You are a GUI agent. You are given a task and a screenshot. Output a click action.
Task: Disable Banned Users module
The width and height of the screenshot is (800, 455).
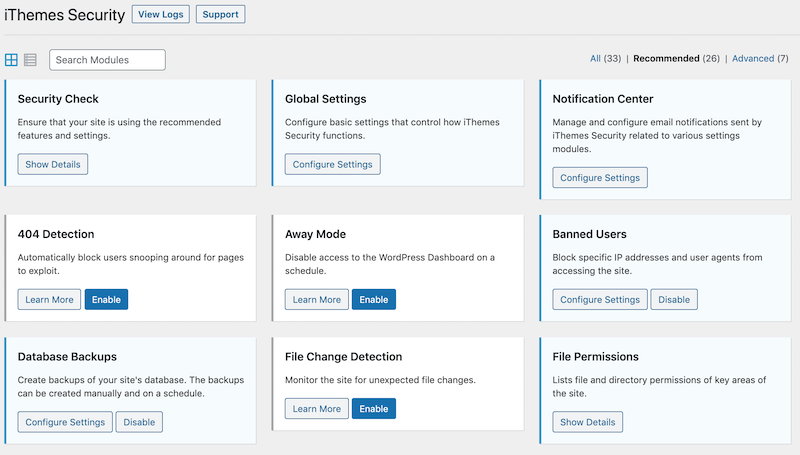point(674,299)
